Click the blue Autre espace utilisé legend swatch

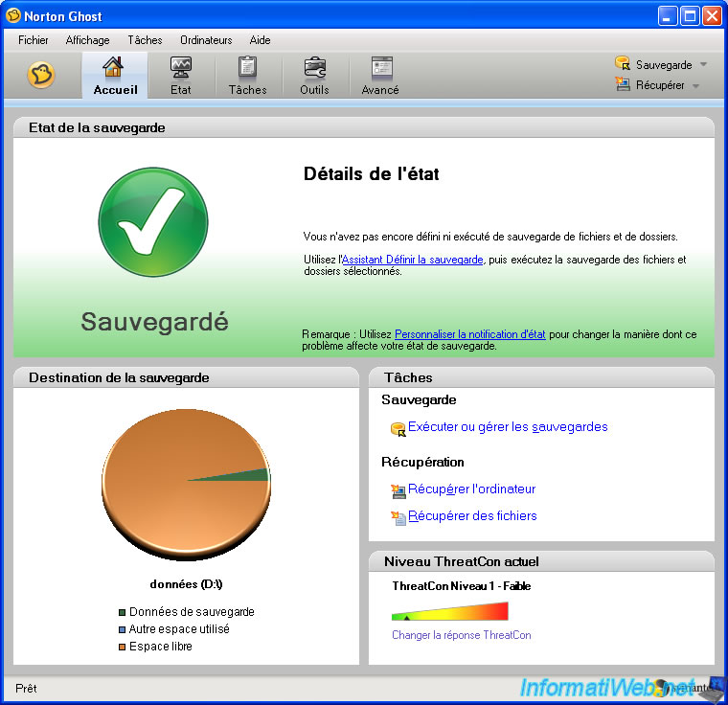(122, 629)
